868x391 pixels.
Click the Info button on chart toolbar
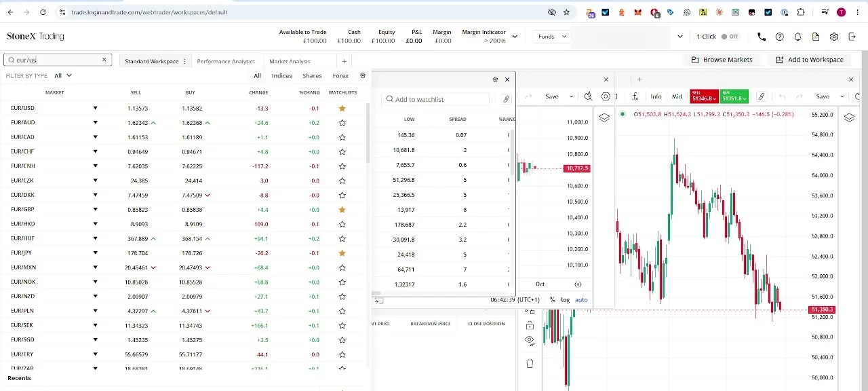[656, 96]
